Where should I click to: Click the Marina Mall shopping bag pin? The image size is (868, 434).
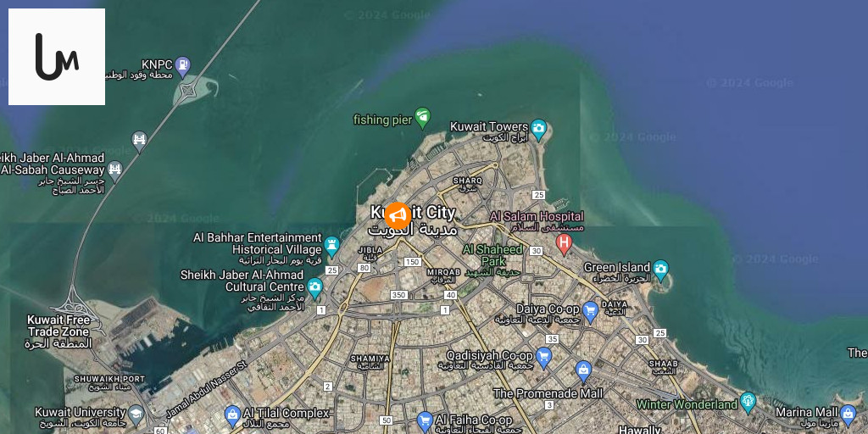point(848,415)
